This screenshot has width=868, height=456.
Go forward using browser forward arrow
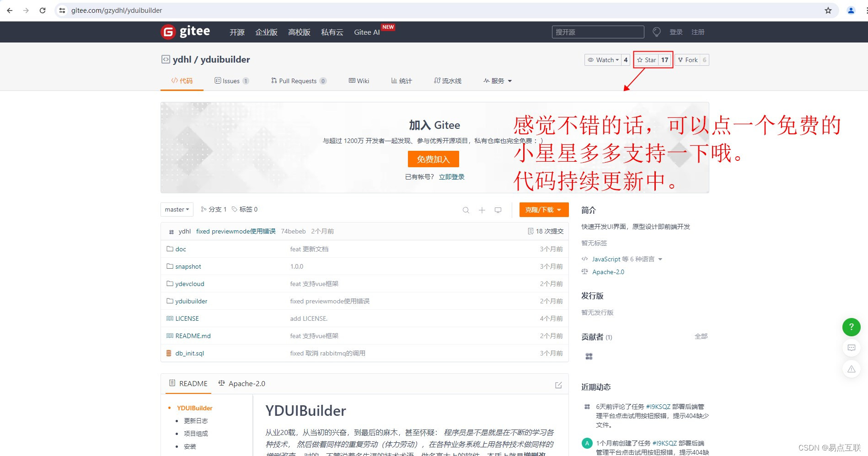[x=26, y=10]
